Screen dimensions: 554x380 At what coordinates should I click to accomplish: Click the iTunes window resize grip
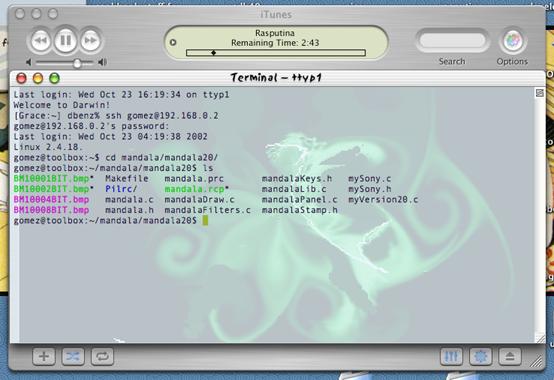click(x=537, y=361)
